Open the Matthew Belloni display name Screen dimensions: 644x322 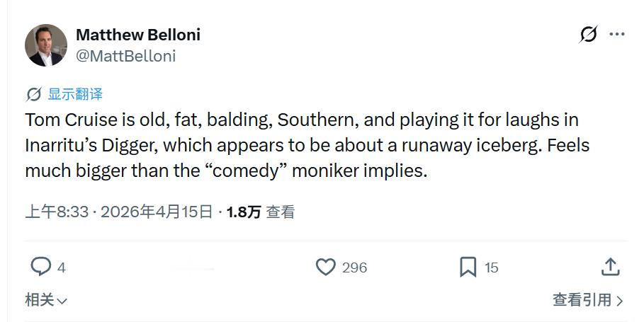point(137,35)
